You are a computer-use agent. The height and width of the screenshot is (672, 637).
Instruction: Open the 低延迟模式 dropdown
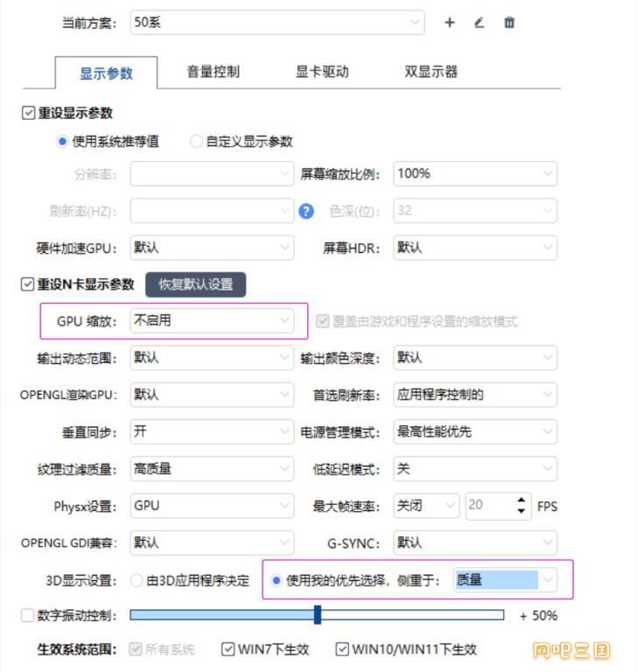point(475,469)
